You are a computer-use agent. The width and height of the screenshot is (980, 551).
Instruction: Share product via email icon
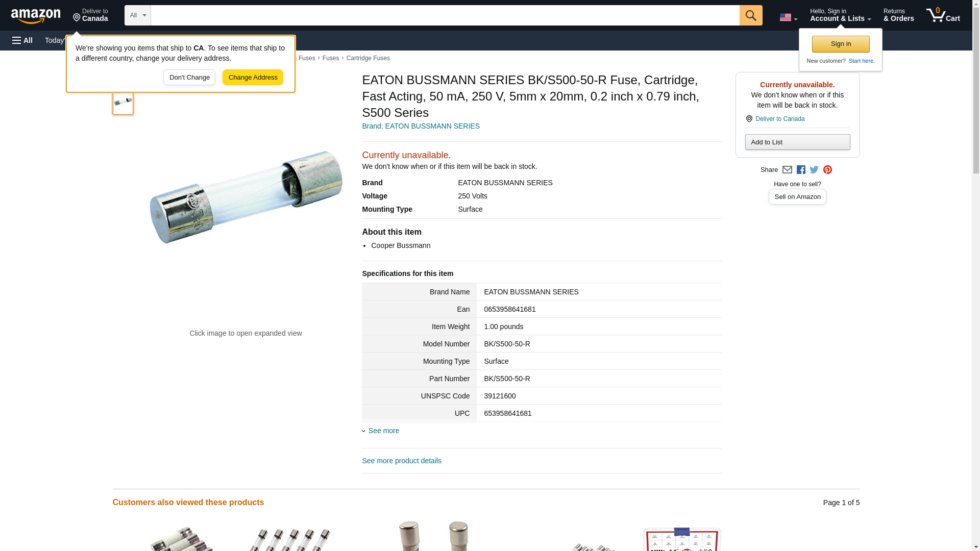[787, 170]
